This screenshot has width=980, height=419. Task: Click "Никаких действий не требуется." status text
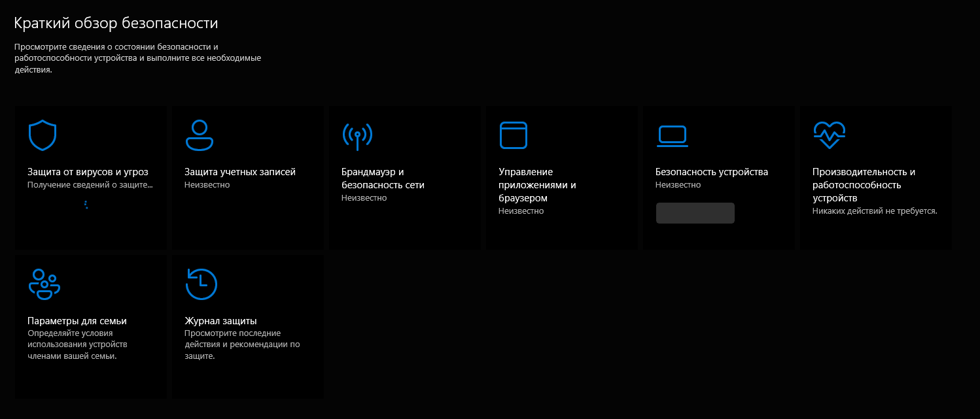coord(875,211)
